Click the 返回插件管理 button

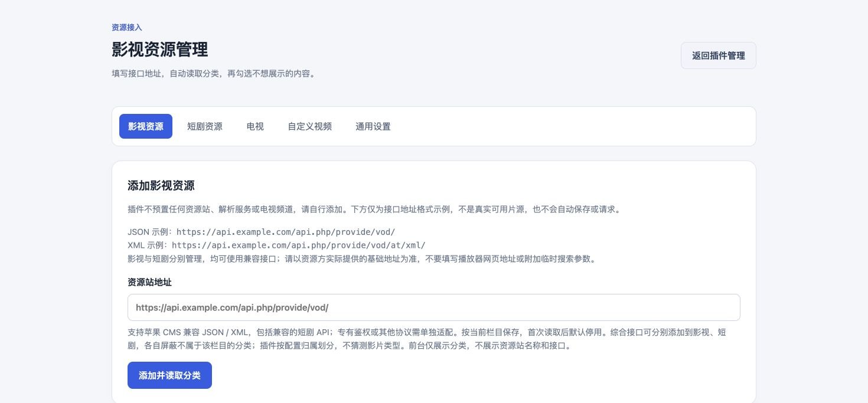coord(718,55)
